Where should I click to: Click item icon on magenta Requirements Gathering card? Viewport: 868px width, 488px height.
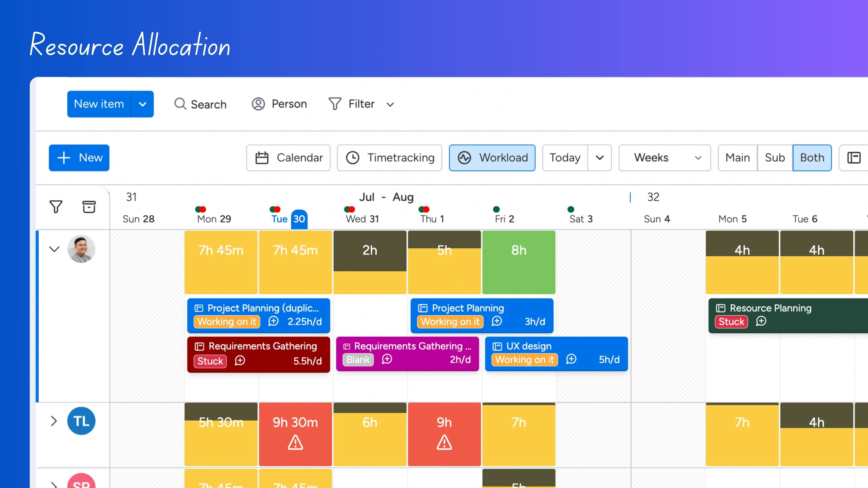pyautogui.click(x=347, y=346)
